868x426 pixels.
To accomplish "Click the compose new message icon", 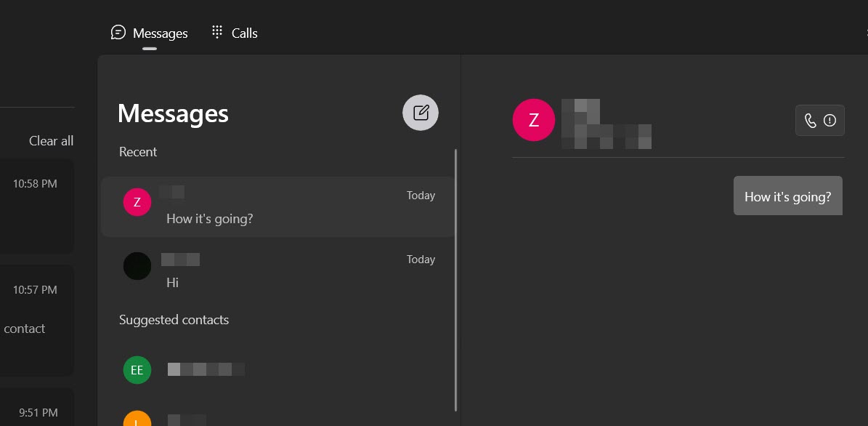I will click(421, 113).
